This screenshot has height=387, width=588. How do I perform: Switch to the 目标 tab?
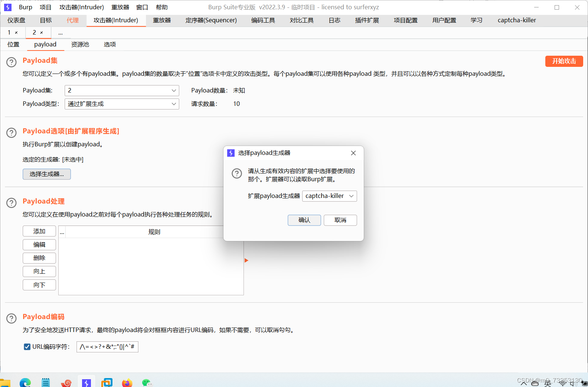(x=46, y=20)
